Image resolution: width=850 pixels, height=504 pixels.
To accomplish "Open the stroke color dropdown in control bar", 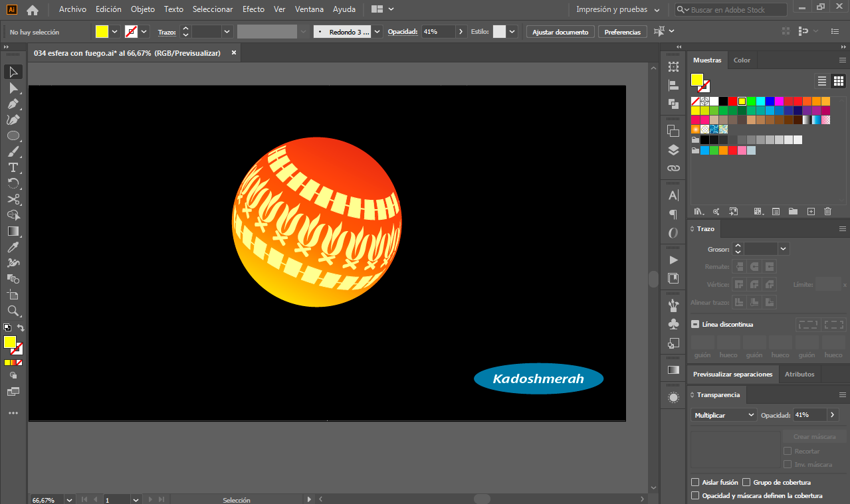I will (x=144, y=32).
